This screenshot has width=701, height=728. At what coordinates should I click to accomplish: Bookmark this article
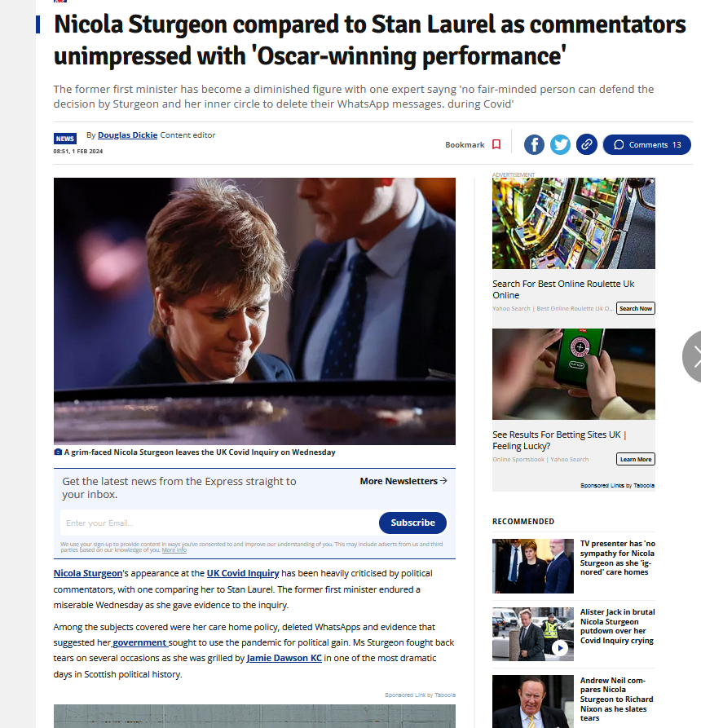coord(473,145)
